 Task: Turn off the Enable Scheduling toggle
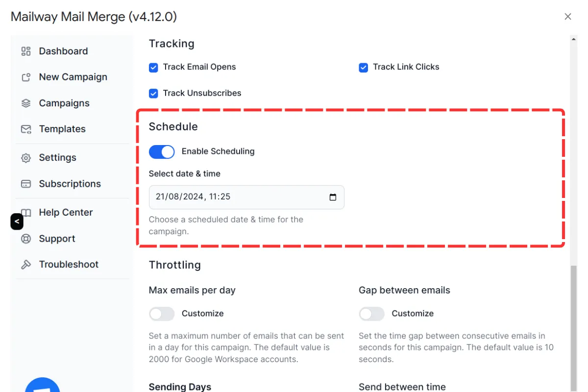pyautogui.click(x=162, y=152)
